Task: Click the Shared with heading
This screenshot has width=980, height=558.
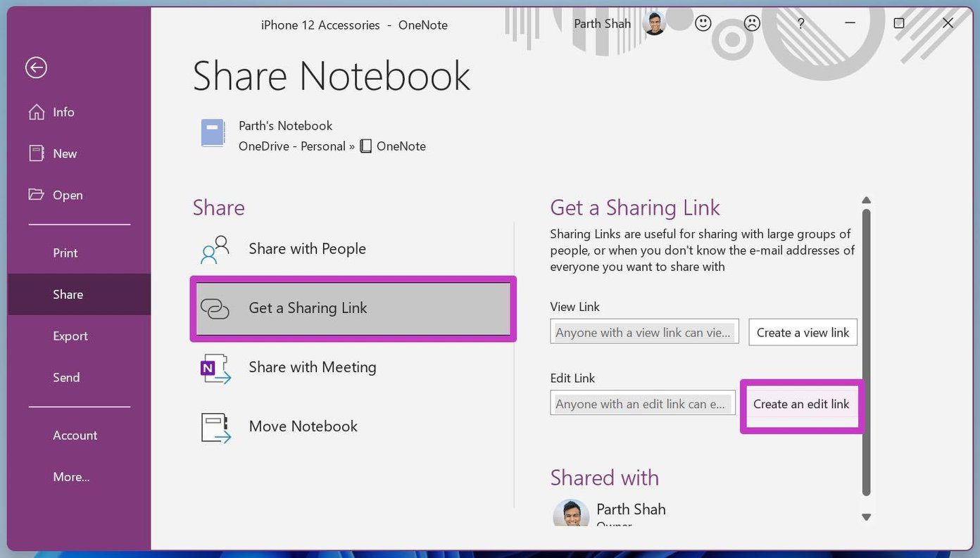Action: [604, 478]
